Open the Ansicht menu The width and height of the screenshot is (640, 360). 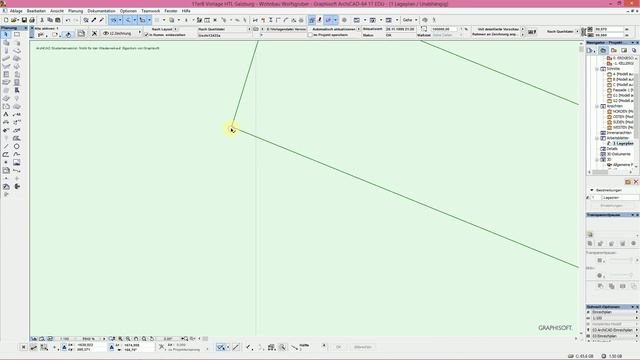(57, 11)
